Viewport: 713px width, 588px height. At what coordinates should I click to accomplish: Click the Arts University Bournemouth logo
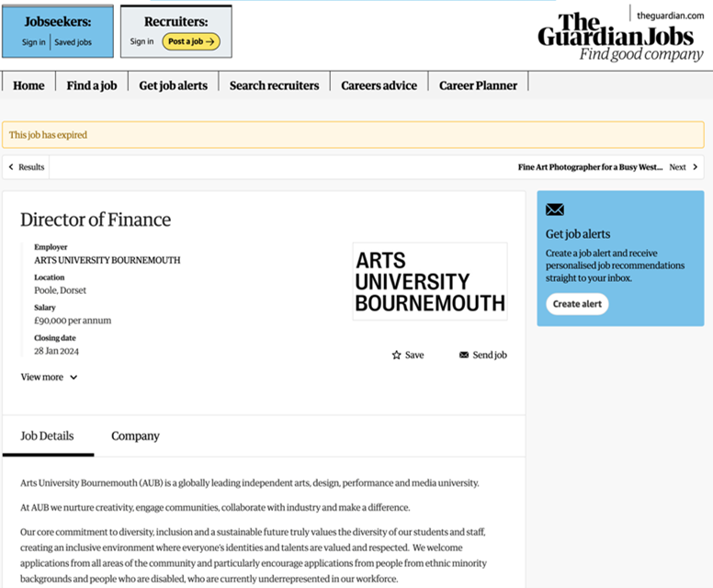pos(430,281)
